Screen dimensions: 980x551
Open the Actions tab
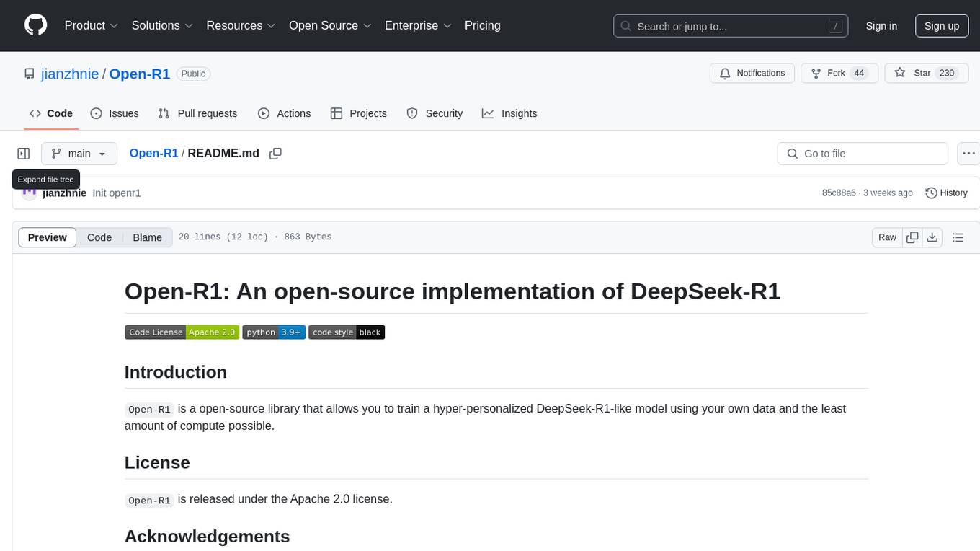[285, 113]
